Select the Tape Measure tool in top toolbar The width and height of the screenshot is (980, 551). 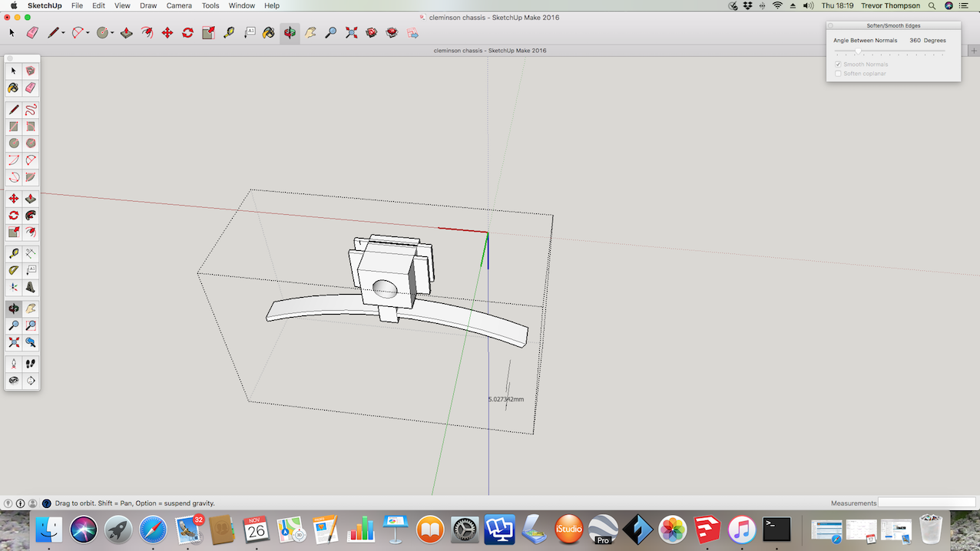[229, 33]
